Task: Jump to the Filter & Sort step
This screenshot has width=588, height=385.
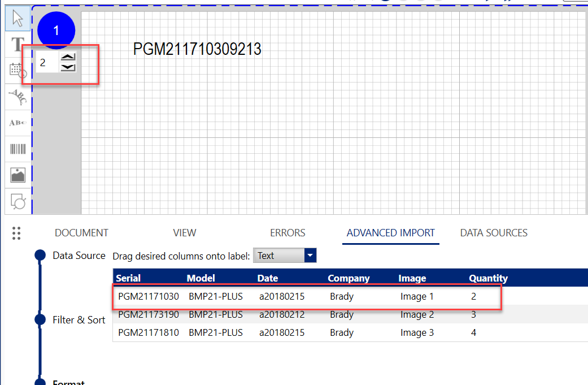Action: pyautogui.click(x=79, y=320)
